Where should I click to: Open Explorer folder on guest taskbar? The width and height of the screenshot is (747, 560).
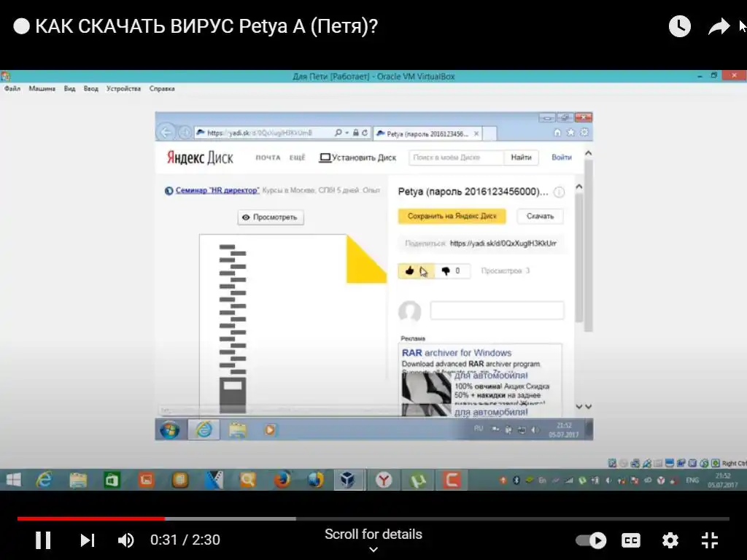[x=238, y=430]
